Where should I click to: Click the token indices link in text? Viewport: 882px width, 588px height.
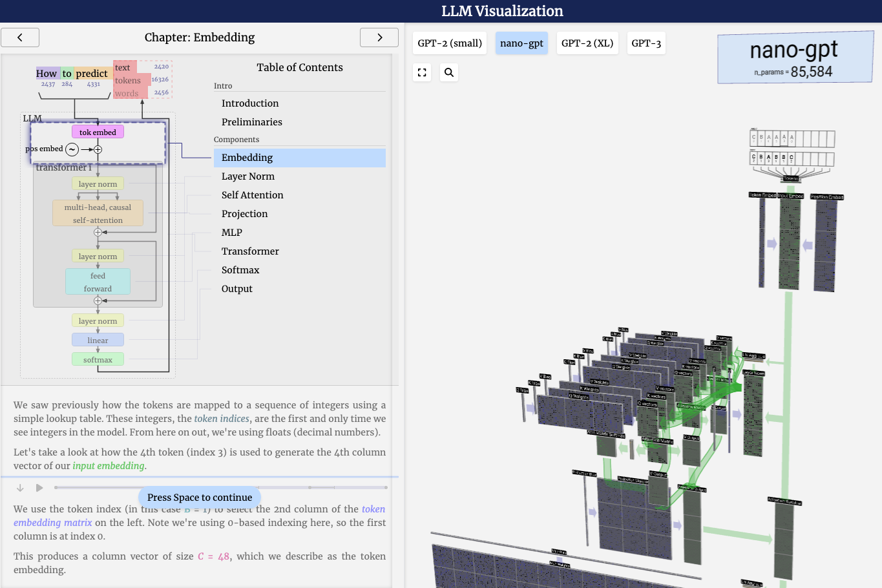pos(222,419)
